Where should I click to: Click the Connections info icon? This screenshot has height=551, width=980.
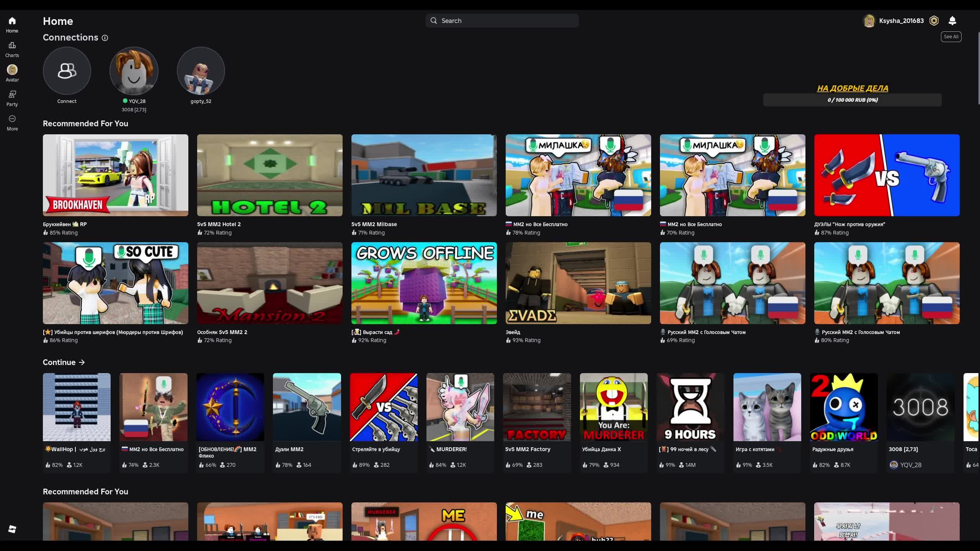tap(105, 38)
